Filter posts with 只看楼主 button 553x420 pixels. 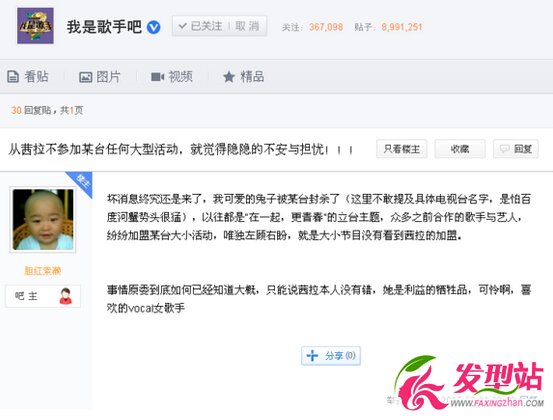pos(402,149)
